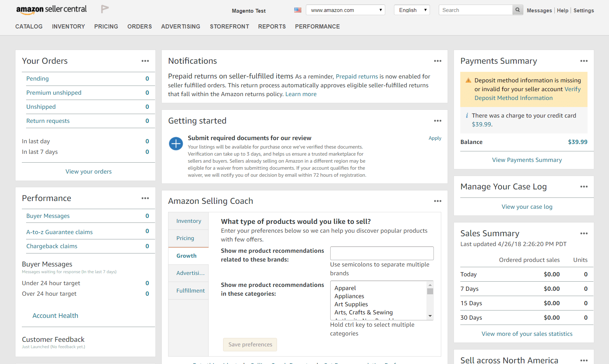Screen dimensions: 609x364
Task: Open Return requests link
Action: [48, 121]
